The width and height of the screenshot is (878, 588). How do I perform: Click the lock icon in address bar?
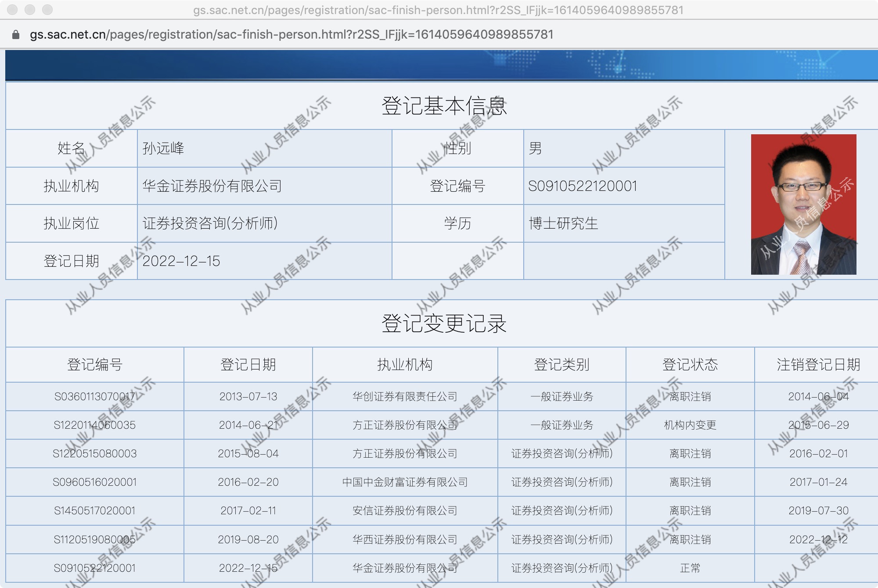coord(16,35)
